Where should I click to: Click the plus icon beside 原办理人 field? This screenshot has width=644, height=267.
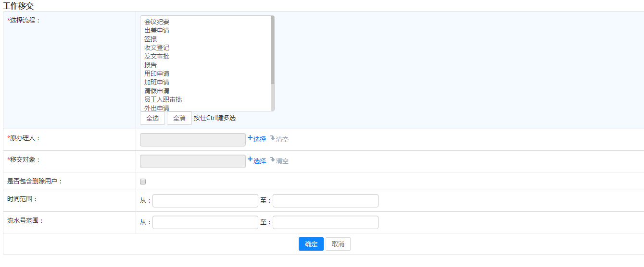[x=250, y=138]
